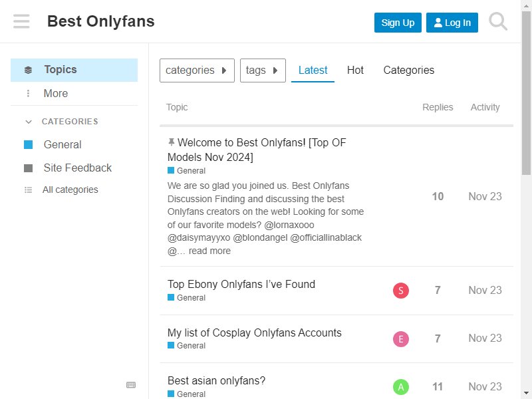Screen dimensions: 532x399
Task: Open the hamburger sidebar menu
Action: pos(21,21)
